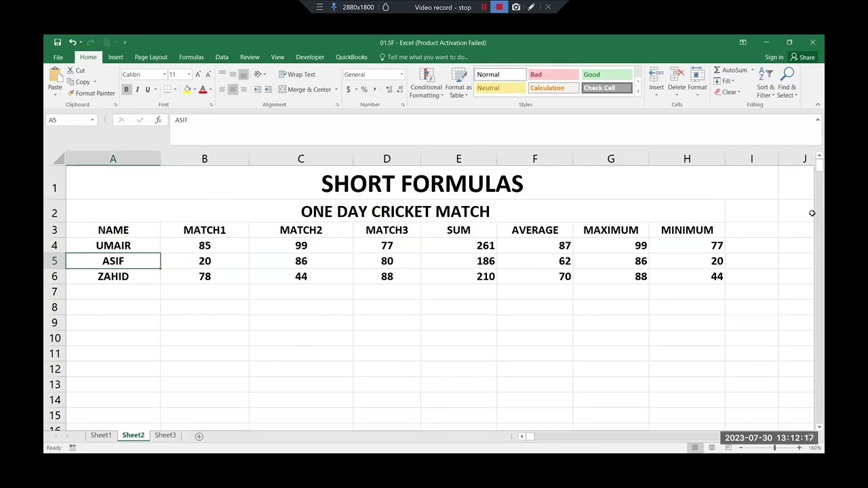Decrease decimal places
868x488 pixels.
click(400, 89)
